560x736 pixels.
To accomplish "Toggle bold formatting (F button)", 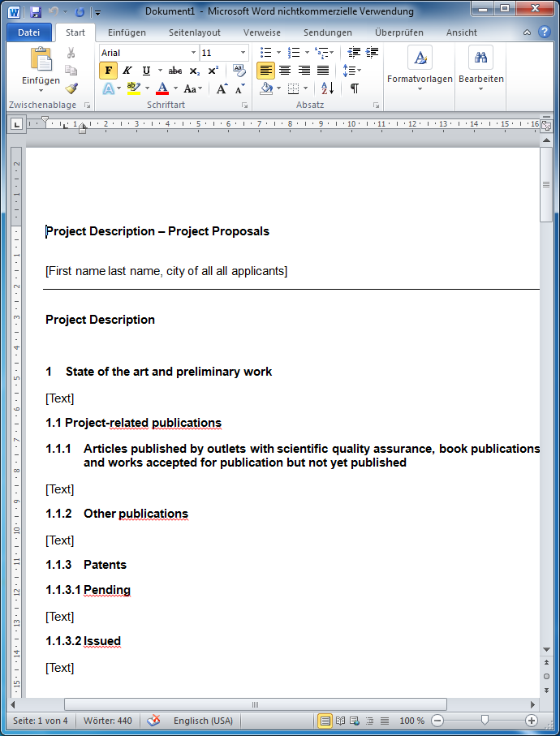I will (x=109, y=71).
